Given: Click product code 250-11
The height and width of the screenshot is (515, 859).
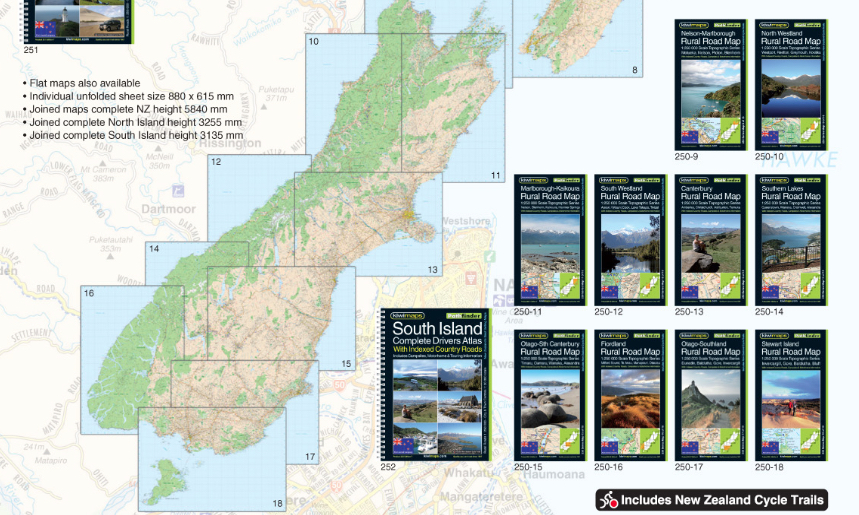Looking at the screenshot, I should 528,312.
